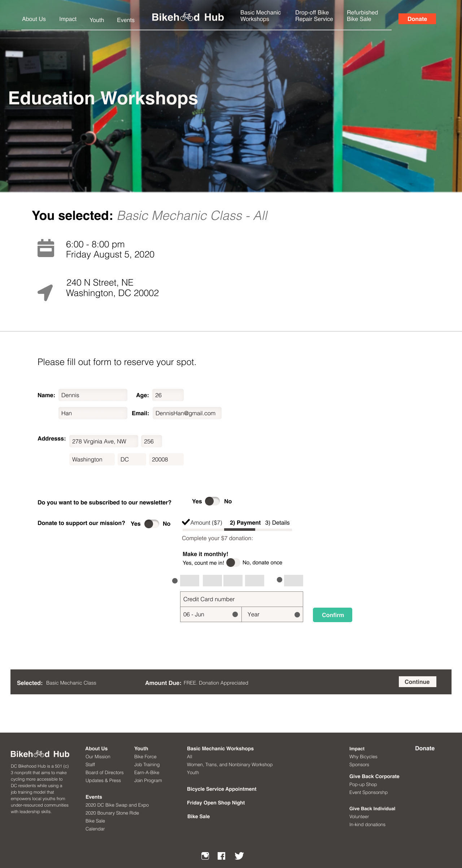This screenshot has width=462, height=868.
Task: Open the Youth menu in the top navigation
Action: (97, 20)
